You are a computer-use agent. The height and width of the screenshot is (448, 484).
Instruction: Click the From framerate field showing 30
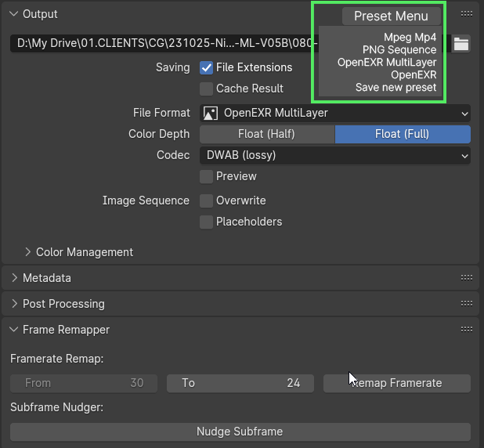tap(84, 383)
